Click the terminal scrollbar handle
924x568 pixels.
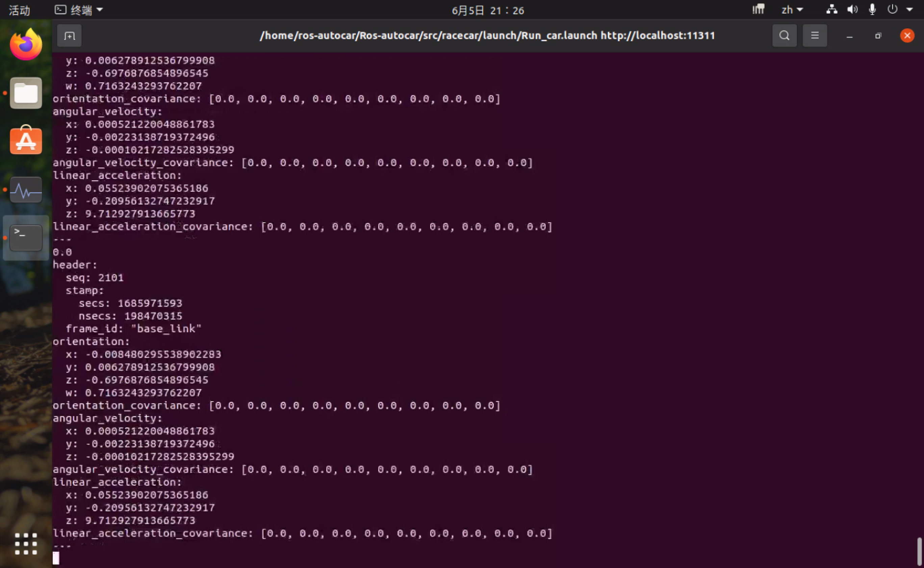click(920, 551)
